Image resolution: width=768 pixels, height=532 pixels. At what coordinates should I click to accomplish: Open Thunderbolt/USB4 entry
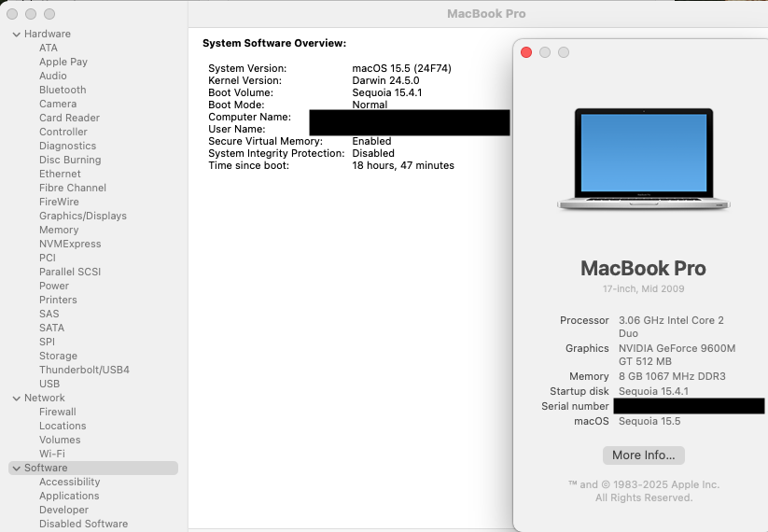pos(84,370)
